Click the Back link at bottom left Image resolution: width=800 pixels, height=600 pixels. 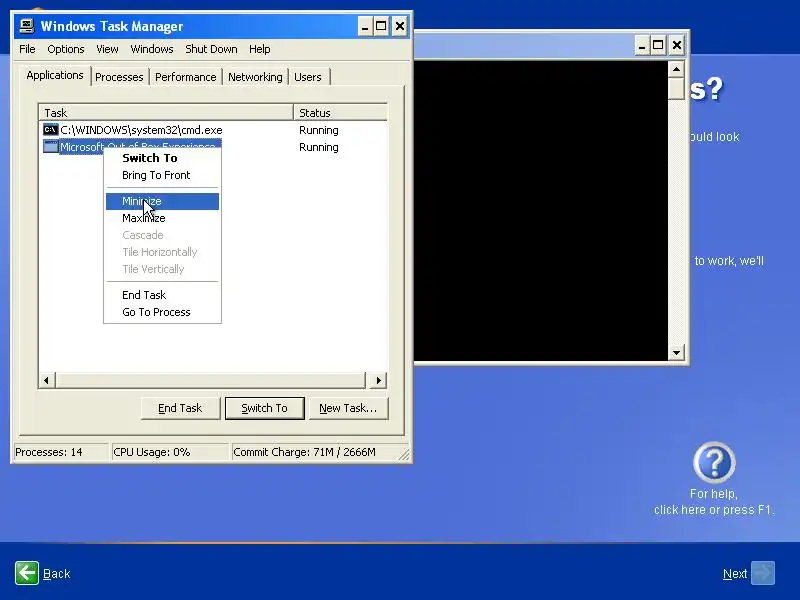pyautogui.click(x=57, y=573)
